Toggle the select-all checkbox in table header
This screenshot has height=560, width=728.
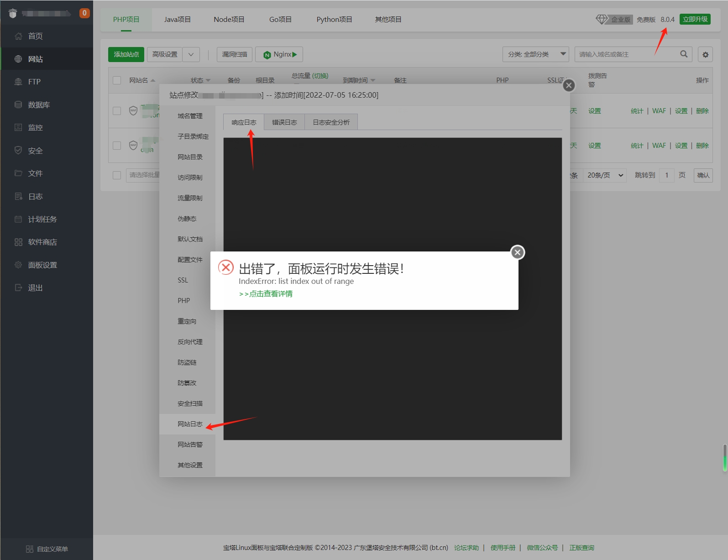click(x=117, y=80)
